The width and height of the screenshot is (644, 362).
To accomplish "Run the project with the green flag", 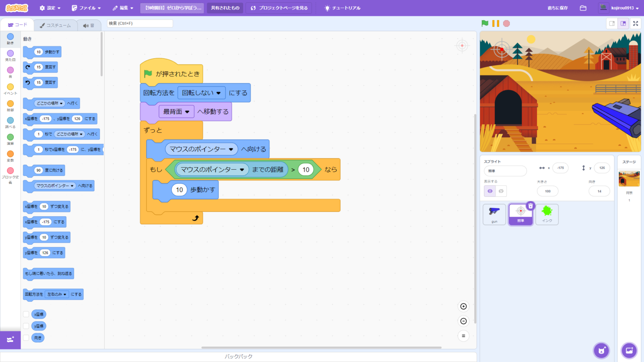I will (484, 23).
